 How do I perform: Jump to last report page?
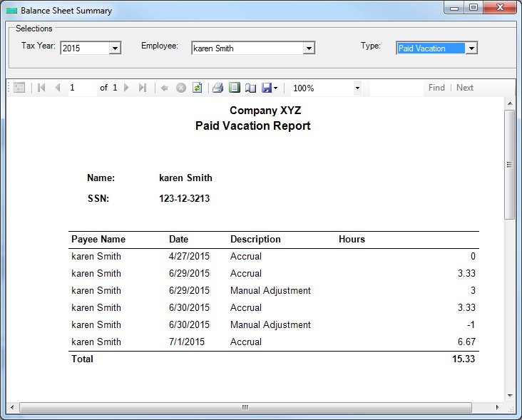(143, 88)
